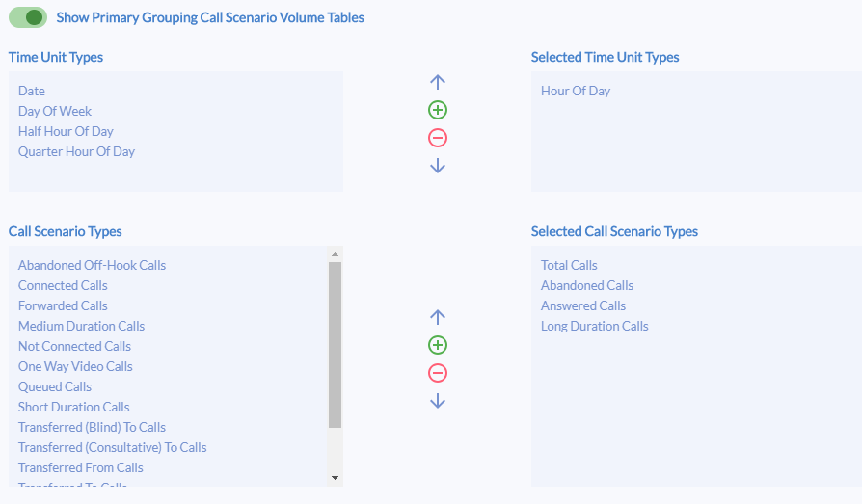Choose Long Duration Calls in selected list
Viewport: 862px width, 504px height.
tap(595, 326)
